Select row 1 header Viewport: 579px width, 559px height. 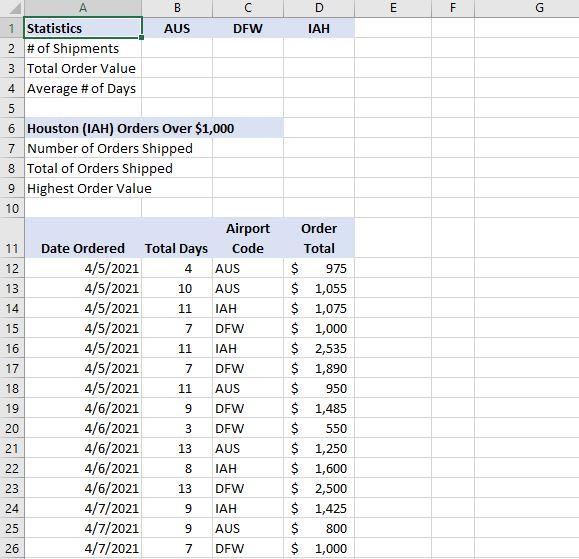[12, 28]
